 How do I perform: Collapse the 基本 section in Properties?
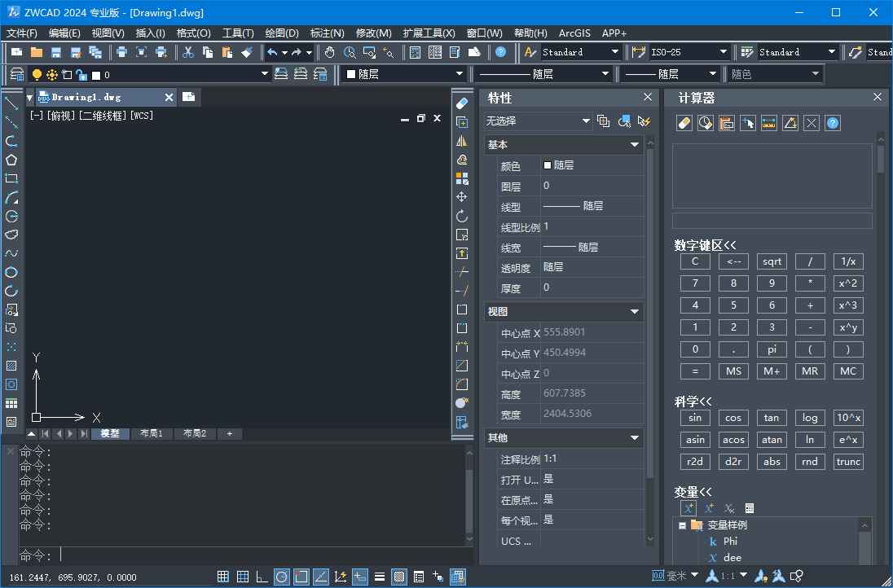pos(634,144)
